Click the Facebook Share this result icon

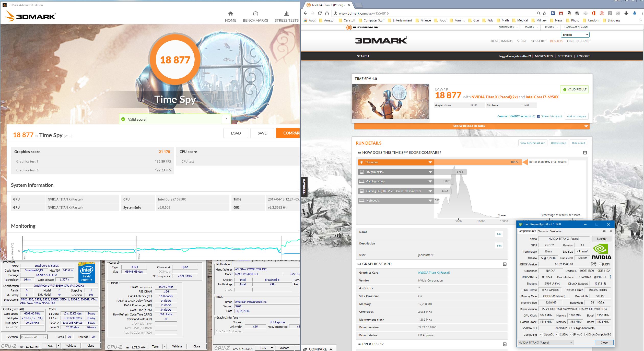click(x=538, y=116)
